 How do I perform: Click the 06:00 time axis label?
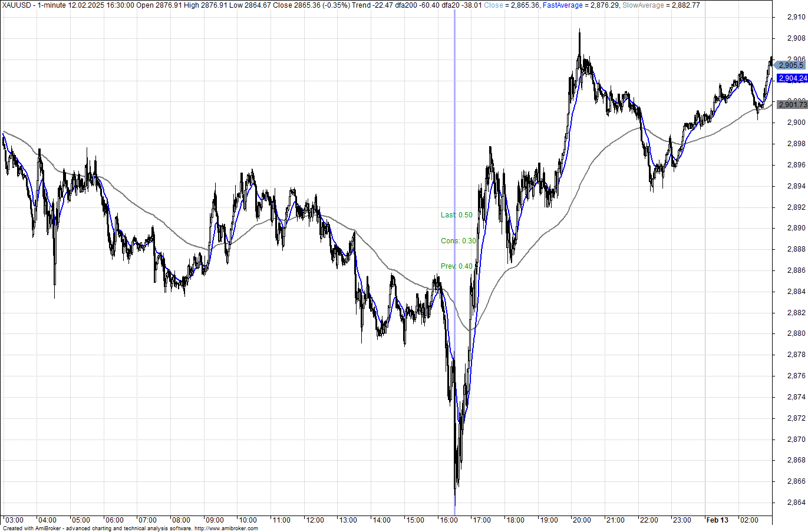pos(114,520)
